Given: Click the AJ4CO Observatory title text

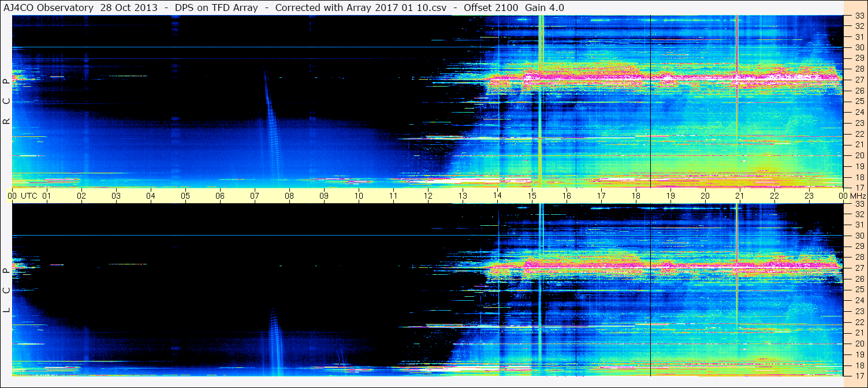Looking at the screenshot, I should tap(49, 8).
